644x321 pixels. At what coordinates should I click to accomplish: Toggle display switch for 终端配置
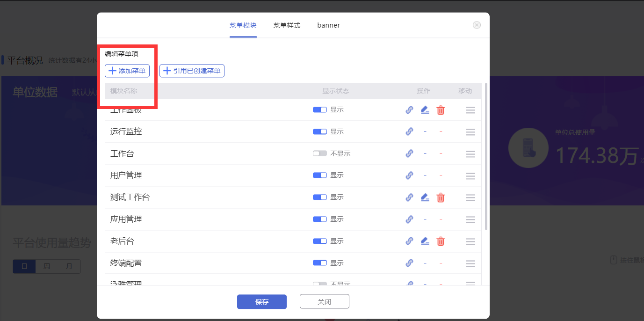click(x=320, y=263)
